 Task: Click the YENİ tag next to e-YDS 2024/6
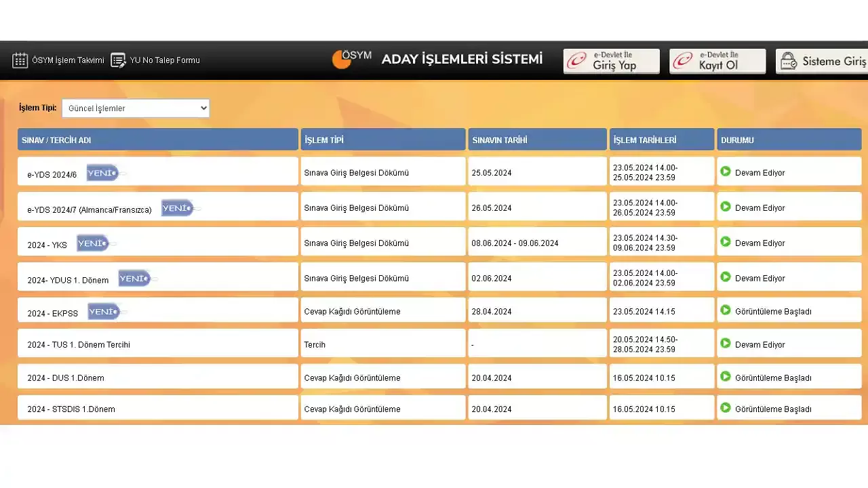tap(103, 173)
